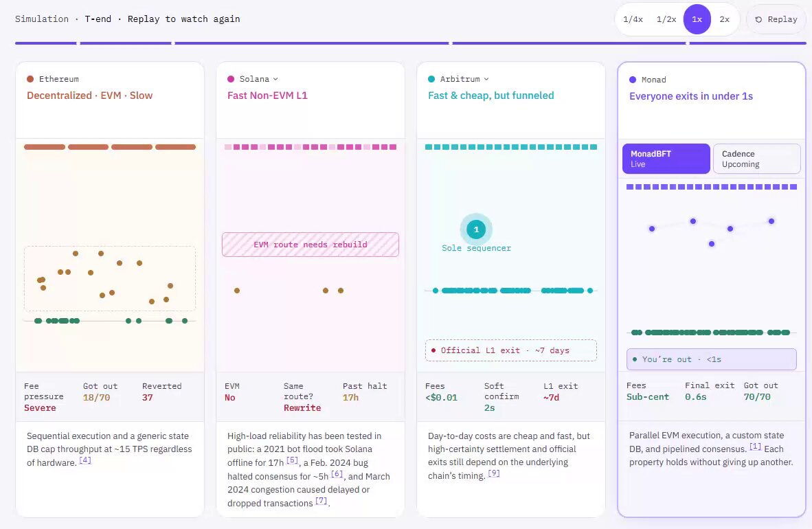Screen dimensions: 812x529
Task: Open citation [7] about dropped transactions
Action: tap(321, 501)
